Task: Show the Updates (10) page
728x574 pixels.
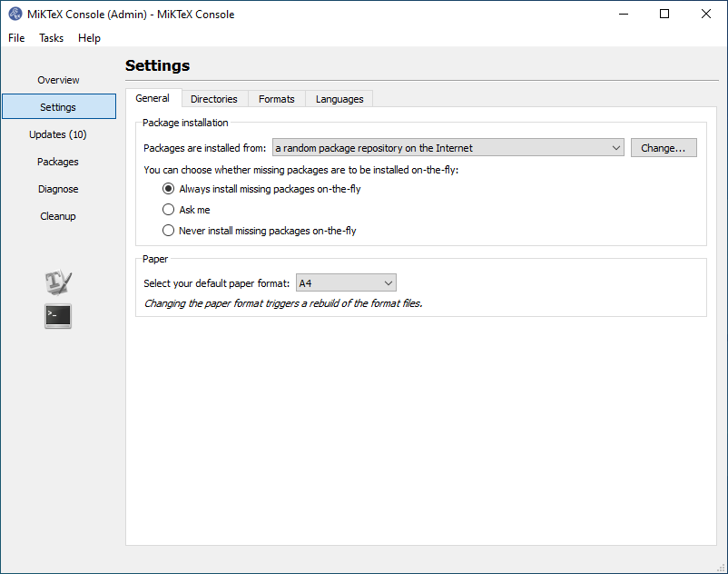Action: (x=58, y=134)
